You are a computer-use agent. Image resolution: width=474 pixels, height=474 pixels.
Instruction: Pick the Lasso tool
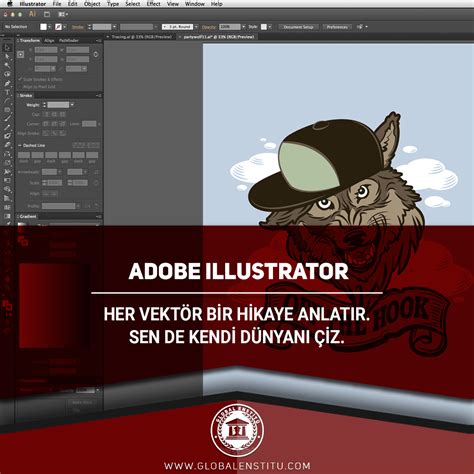coord(7,74)
